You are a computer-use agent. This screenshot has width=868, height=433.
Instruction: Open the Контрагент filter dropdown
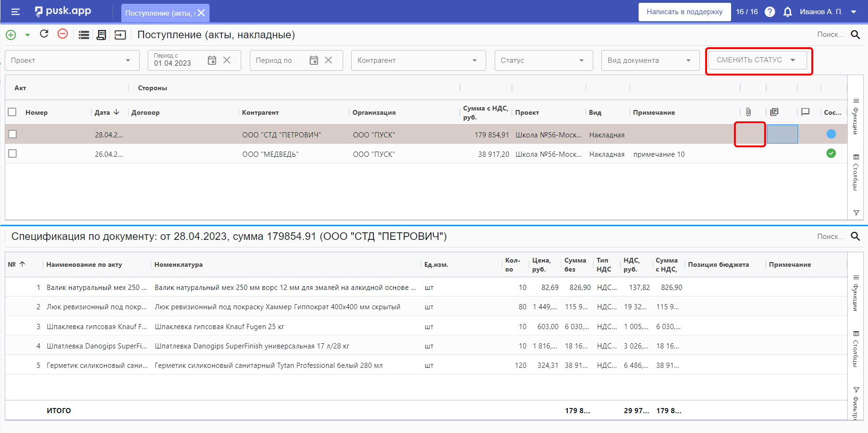click(x=419, y=60)
